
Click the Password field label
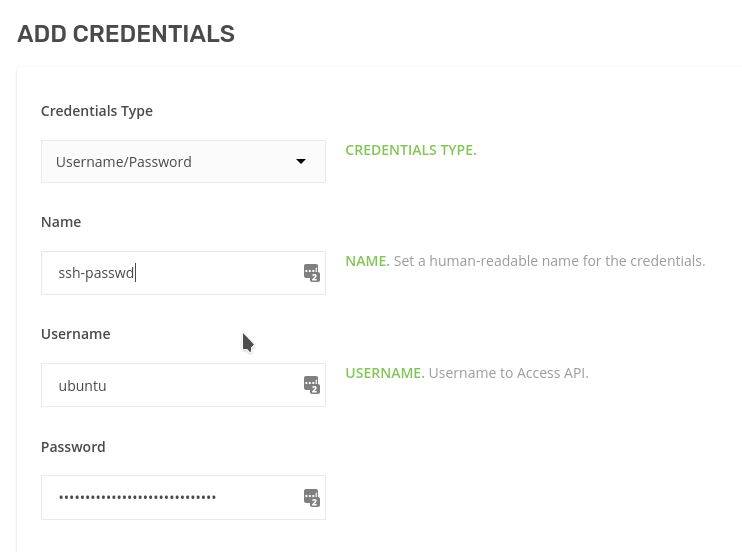[73, 447]
